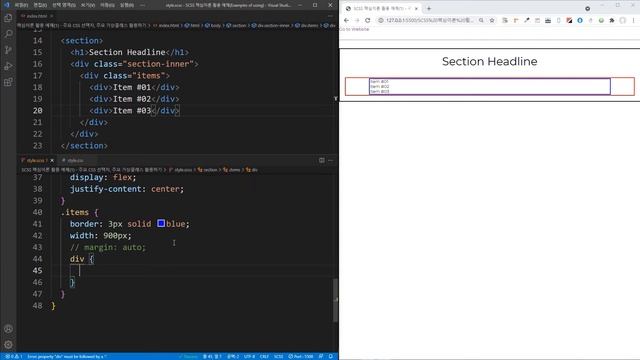Image resolution: width=640 pixels, height=360 pixels.
Task: Open the Chrome extensions puzzle icon
Action: click(x=611, y=20)
